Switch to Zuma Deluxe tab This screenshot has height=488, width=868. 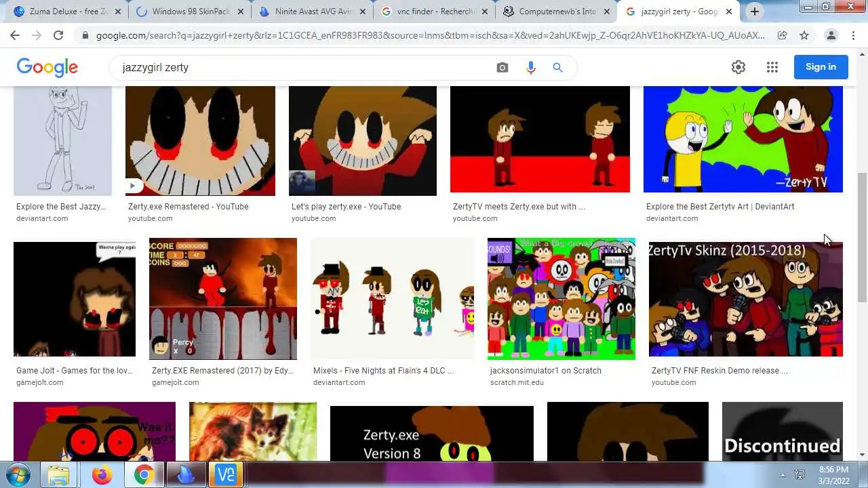tap(66, 12)
